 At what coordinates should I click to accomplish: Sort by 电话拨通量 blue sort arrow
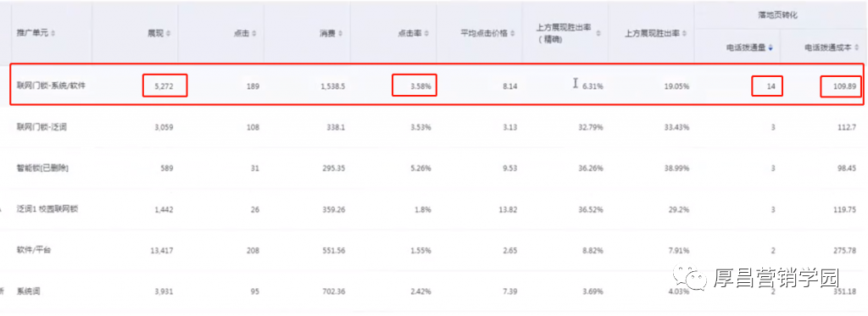tap(770, 48)
